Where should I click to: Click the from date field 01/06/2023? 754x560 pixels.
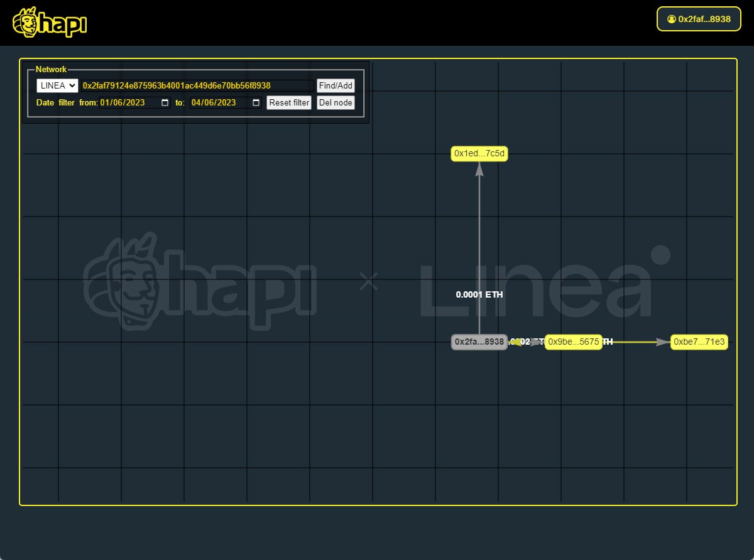click(x=134, y=102)
